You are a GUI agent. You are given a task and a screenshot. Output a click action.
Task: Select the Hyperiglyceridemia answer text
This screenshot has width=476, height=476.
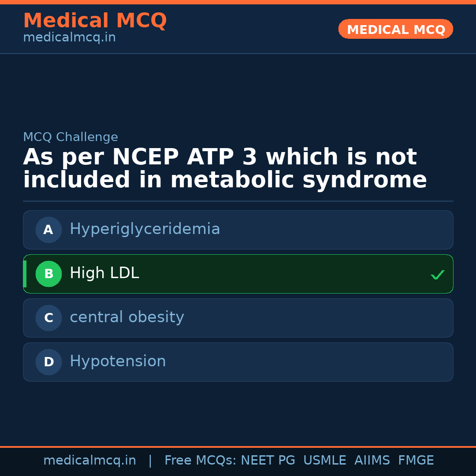pyautogui.click(x=145, y=229)
